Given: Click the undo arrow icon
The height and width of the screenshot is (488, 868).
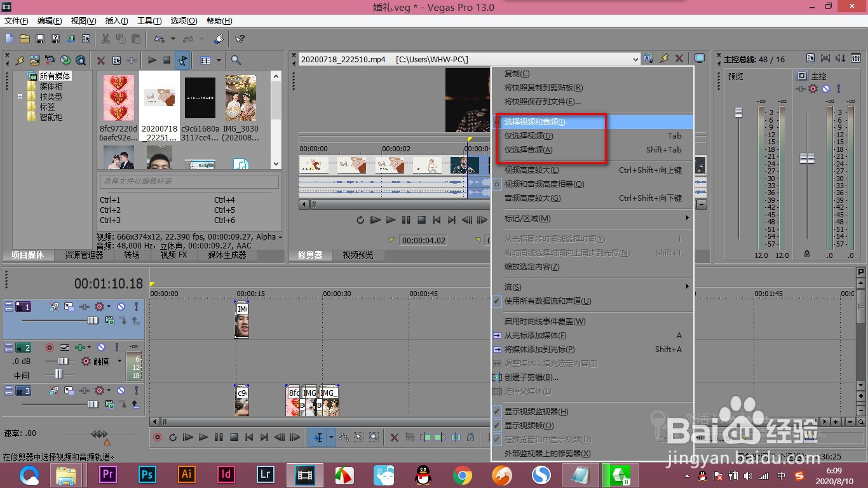Looking at the screenshot, I should coord(159,39).
